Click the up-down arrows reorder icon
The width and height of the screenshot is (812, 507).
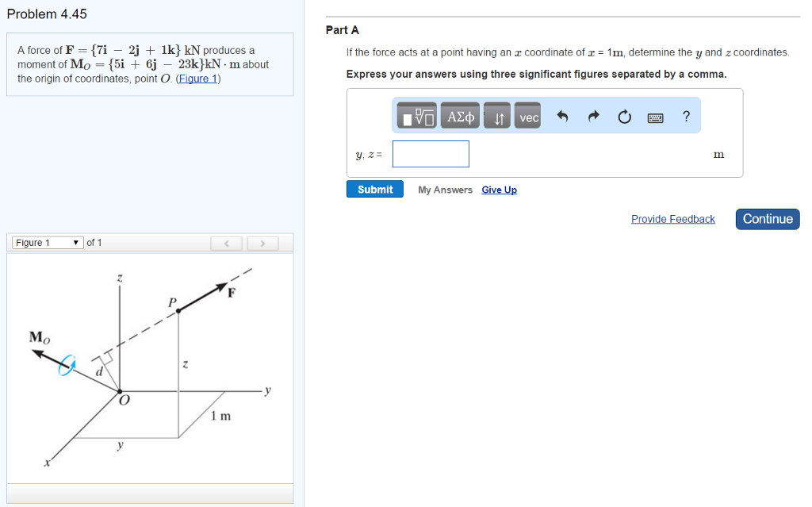coord(497,116)
